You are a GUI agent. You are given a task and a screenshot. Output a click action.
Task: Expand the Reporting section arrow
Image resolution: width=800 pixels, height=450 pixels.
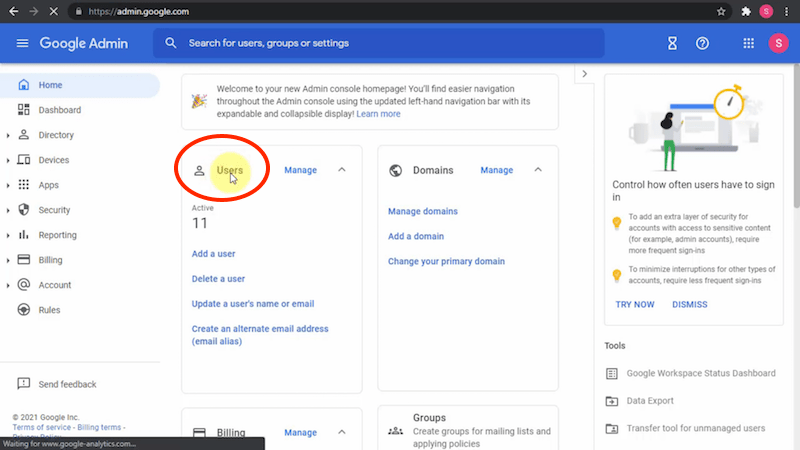click(8, 235)
